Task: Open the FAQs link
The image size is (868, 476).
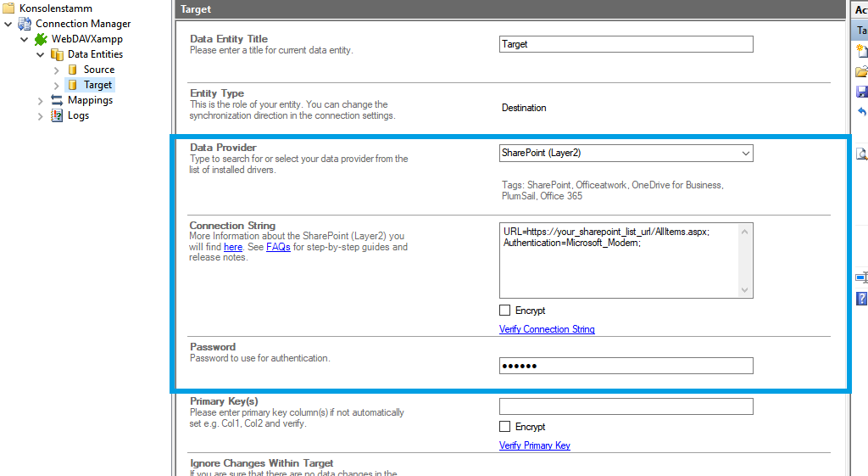Action: [278, 247]
